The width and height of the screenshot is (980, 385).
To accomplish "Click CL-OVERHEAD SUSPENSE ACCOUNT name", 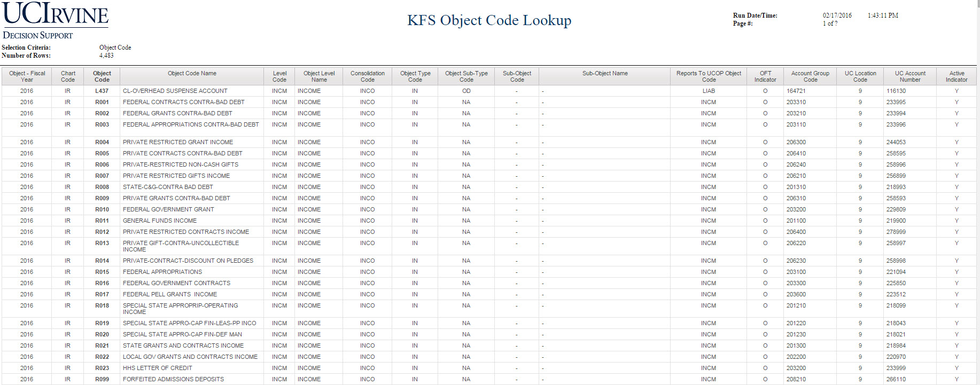I will 175,91.
